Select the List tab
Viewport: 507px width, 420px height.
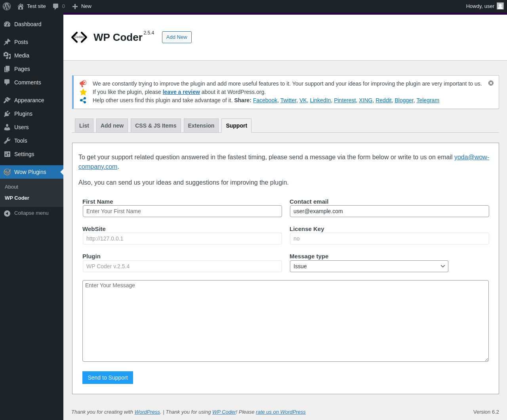(84, 126)
